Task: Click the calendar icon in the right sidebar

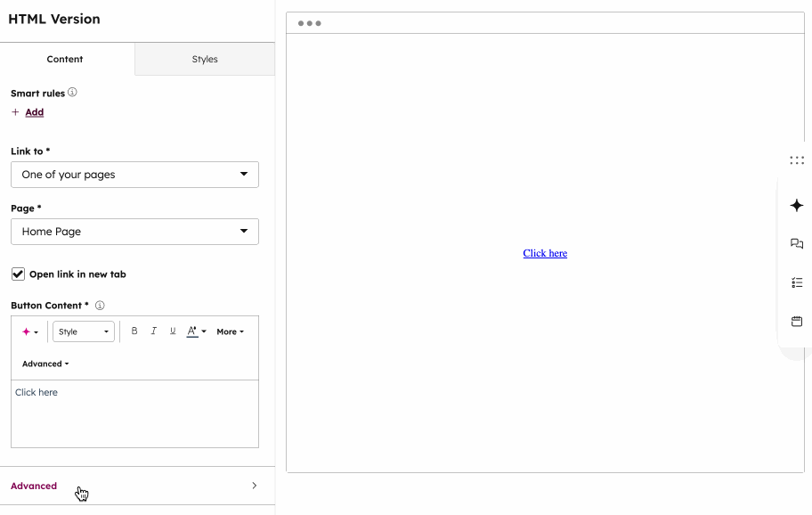Action: tap(796, 322)
